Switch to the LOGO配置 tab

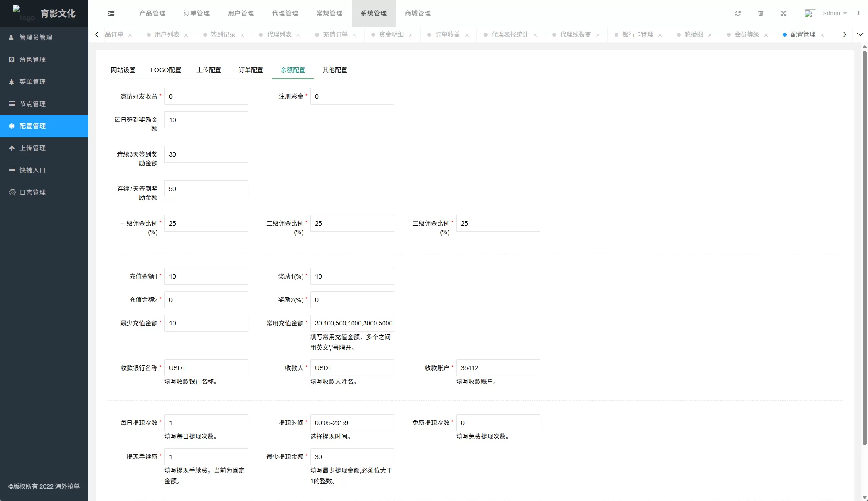click(166, 70)
